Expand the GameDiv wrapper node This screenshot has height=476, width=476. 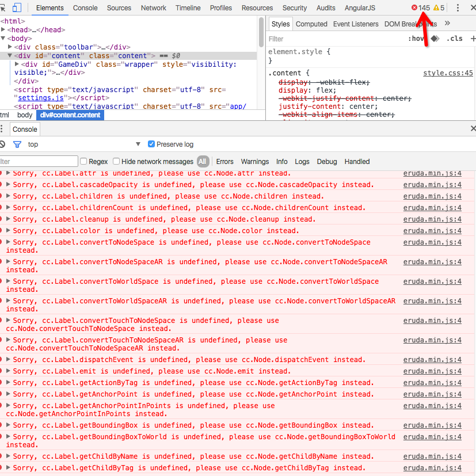[x=17, y=64]
